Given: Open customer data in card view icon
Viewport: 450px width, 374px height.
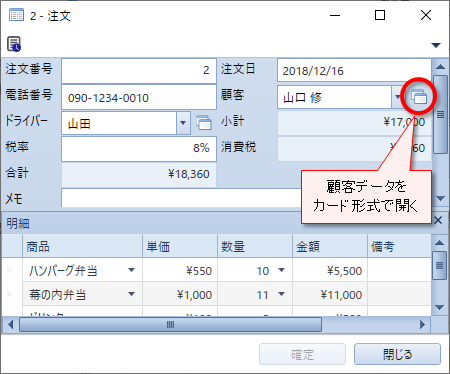Looking at the screenshot, I should pyautogui.click(x=419, y=97).
